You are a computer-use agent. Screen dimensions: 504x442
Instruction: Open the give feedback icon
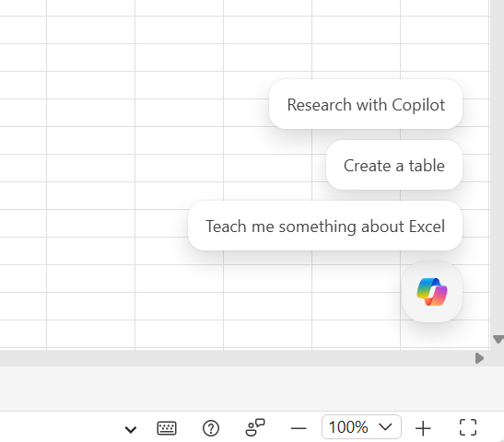[x=255, y=427]
